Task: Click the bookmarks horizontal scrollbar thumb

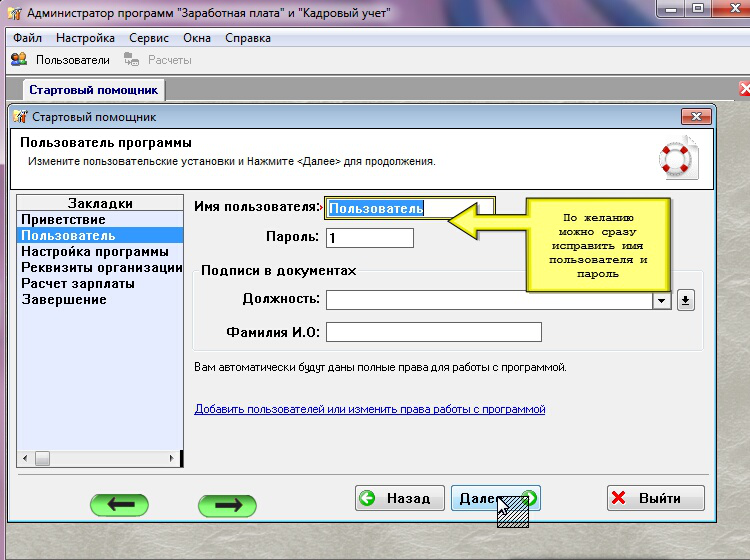Action: pyautogui.click(x=43, y=458)
